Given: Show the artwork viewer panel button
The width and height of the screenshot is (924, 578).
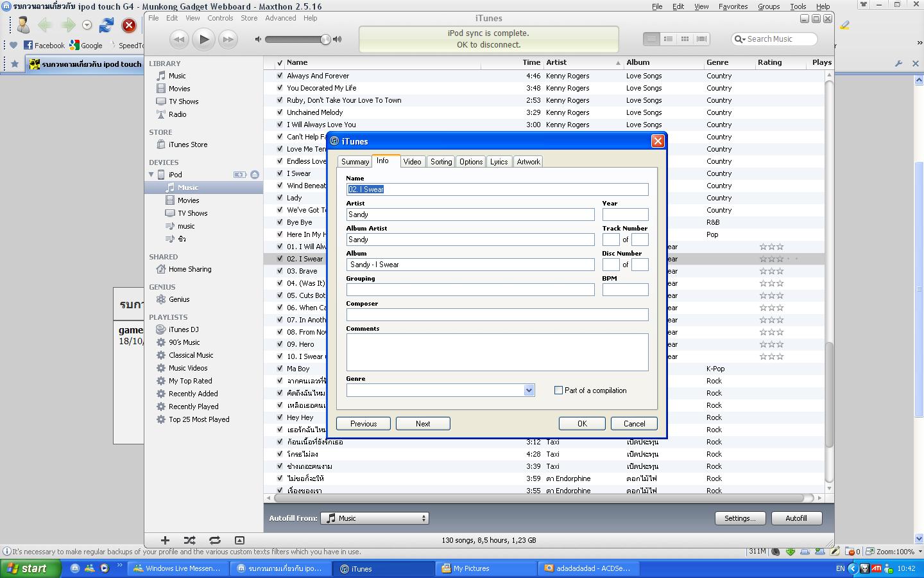Looking at the screenshot, I should [x=239, y=540].
